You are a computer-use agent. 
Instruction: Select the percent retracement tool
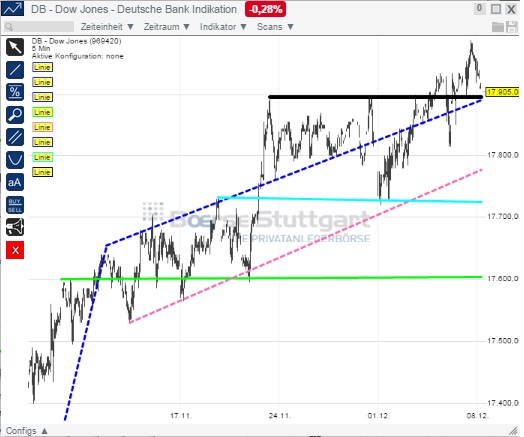tap(15, 92)
